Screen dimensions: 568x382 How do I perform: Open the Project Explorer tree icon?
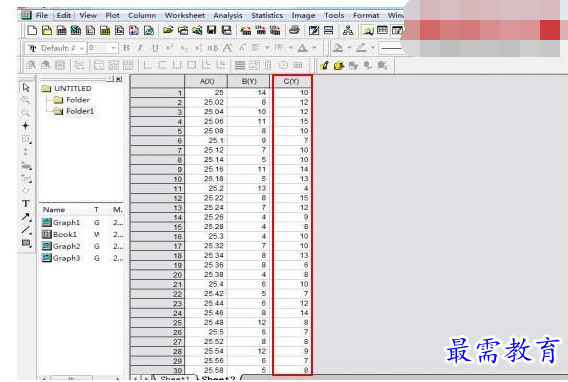tap(348, 30)
